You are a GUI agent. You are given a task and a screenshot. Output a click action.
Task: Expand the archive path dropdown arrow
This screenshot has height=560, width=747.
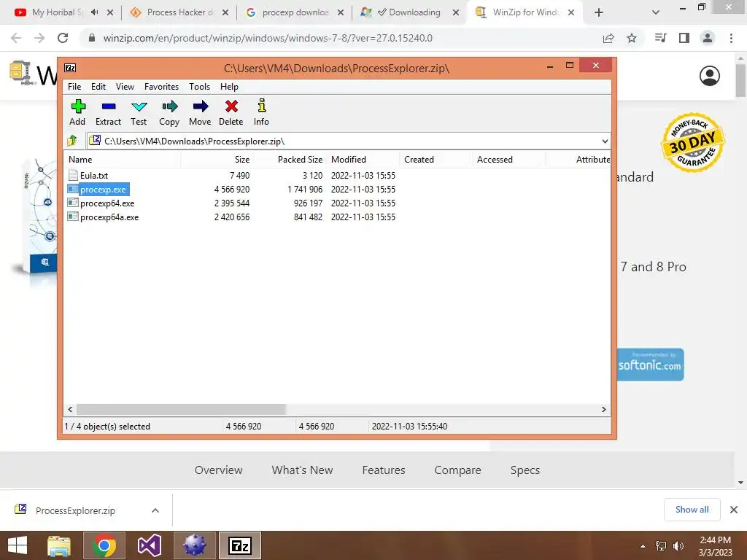point(605,141)
